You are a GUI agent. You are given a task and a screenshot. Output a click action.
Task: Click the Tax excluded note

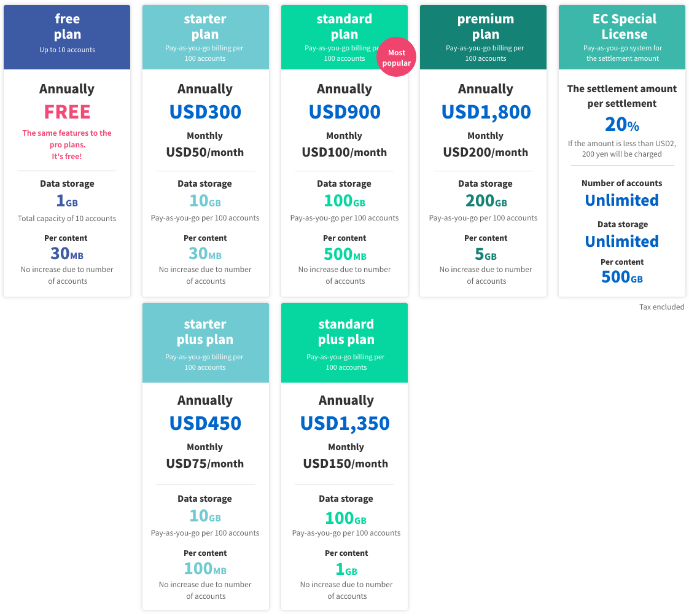click(x=661, y=307)
